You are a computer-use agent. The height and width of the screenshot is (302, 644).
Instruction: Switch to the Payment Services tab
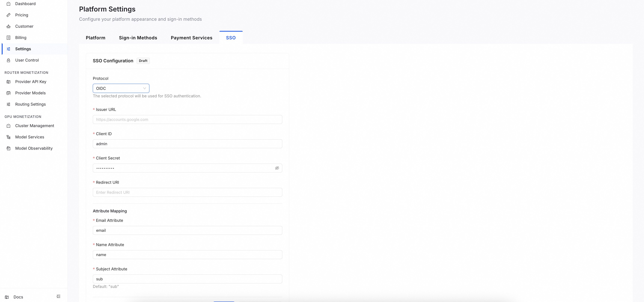click(x=192, y=38)
